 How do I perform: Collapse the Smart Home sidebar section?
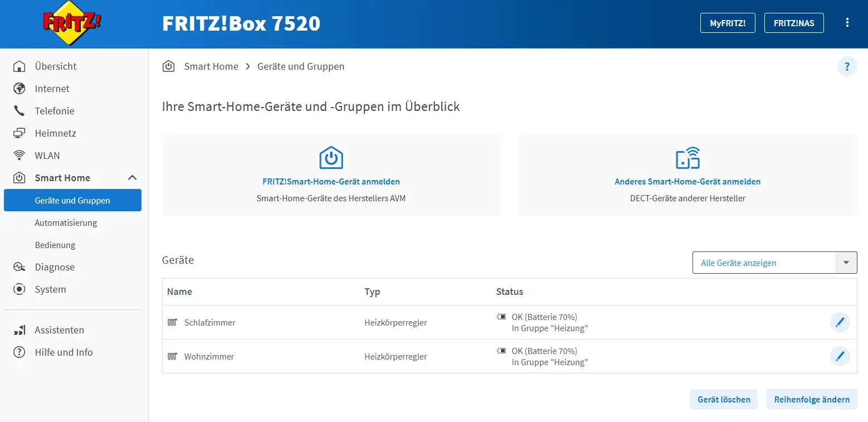[132, 178]
